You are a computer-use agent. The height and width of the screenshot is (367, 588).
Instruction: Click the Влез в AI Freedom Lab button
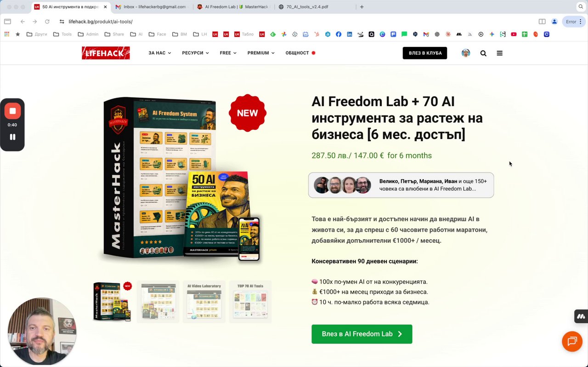click(x=362, y=334)
